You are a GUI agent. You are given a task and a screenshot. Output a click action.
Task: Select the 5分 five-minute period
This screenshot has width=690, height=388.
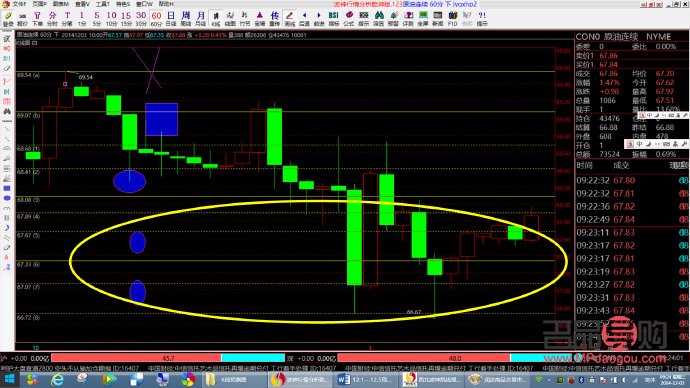pos(97,18)
